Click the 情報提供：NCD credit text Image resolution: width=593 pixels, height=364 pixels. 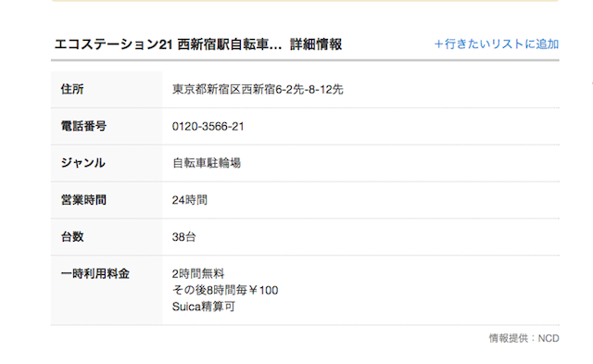pos(524,338)
